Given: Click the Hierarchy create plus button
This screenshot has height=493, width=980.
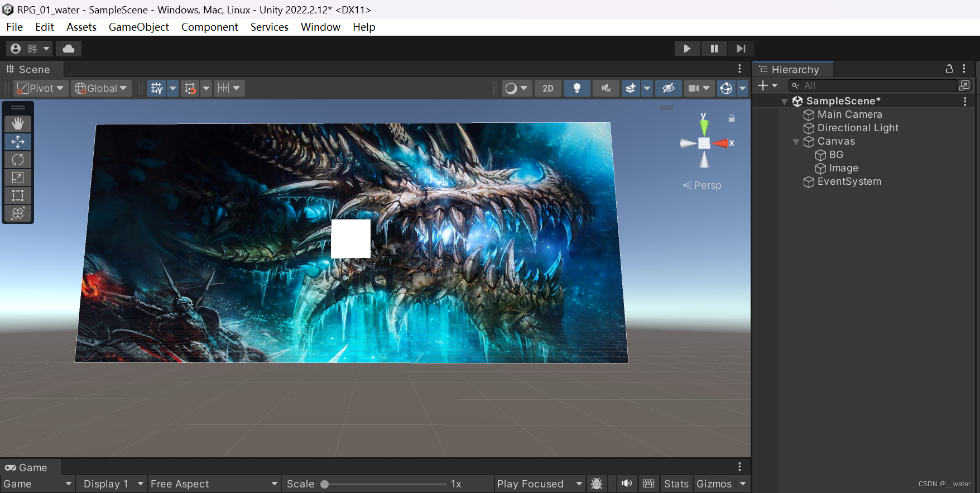Looking at the screenshot, I should [767, 85].
